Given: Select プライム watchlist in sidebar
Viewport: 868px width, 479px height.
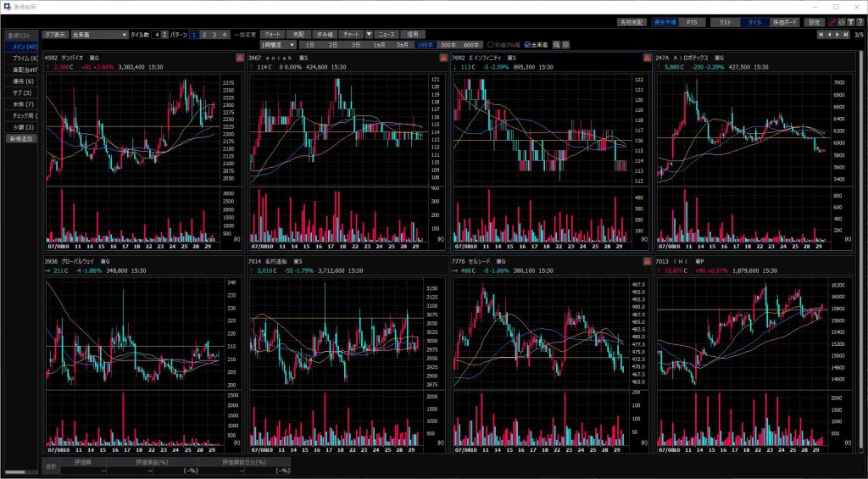Looking at the screenshot, I should click(21, 58).
